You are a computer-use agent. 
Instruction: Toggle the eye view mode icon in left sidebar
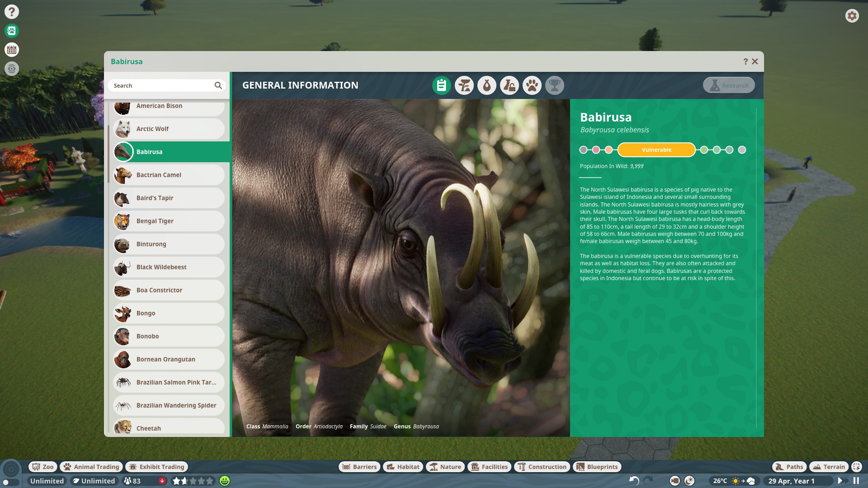click(x=12, y=69)
